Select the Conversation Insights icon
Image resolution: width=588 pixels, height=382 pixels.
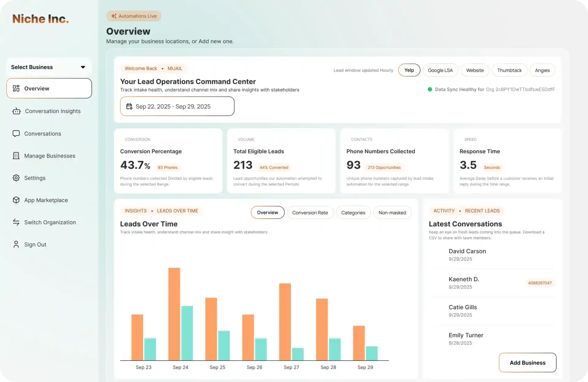pyautogui.click(x=16, y=111)
